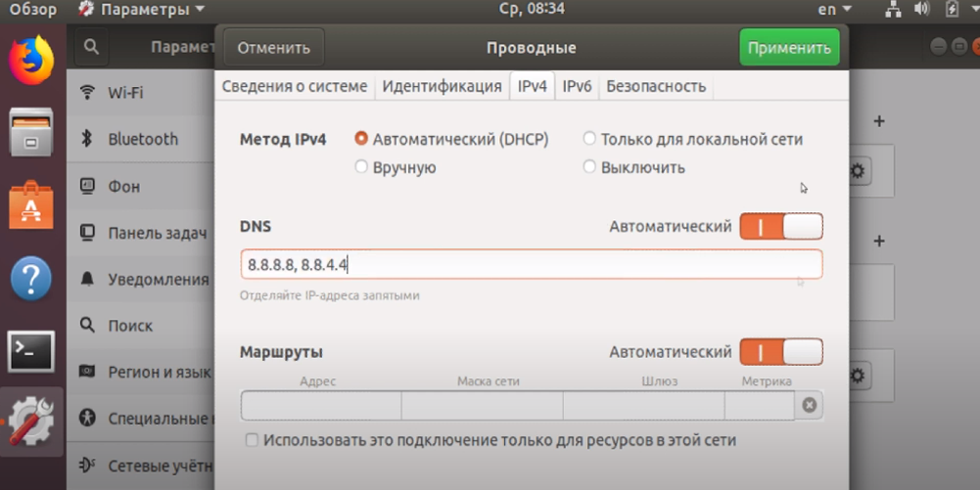Screen dimensions: 980x490
Task: Click the Отменить button
Action: (273, 48)
